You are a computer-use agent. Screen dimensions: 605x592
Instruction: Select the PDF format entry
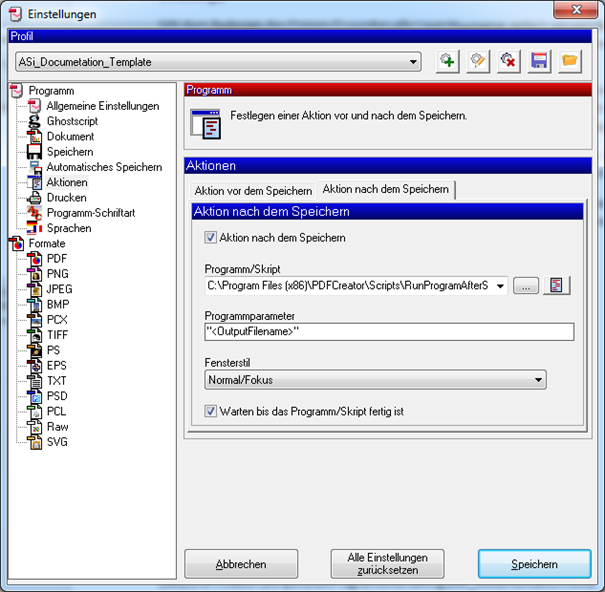pyautogui.click(x=57, y=258)
